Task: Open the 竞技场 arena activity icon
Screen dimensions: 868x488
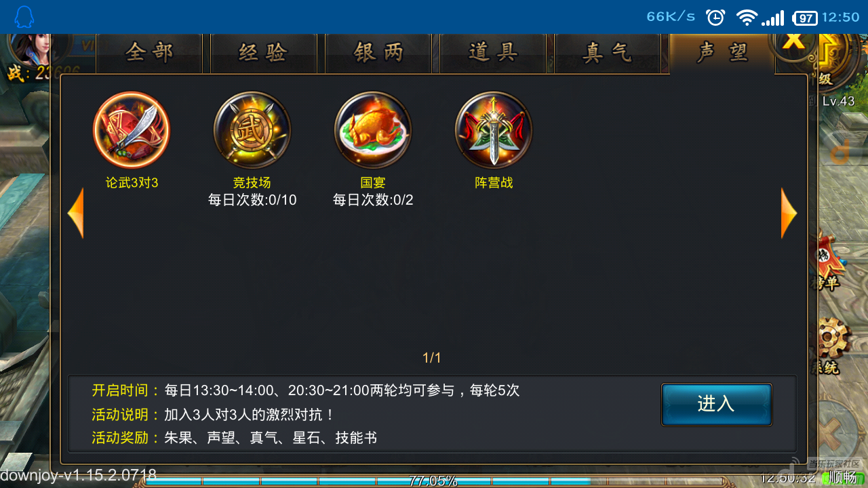Action: 252,130
